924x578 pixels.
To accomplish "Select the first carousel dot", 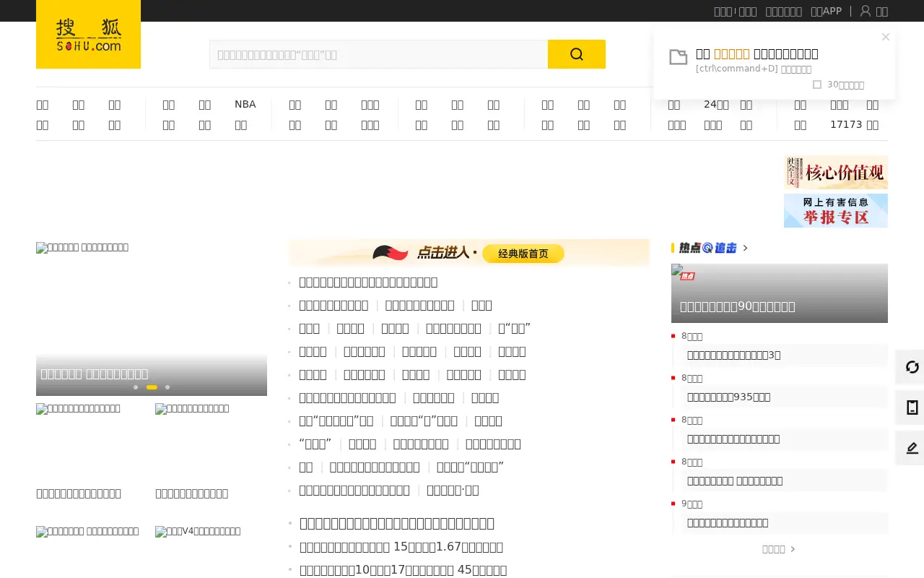I will pos(136,387).
